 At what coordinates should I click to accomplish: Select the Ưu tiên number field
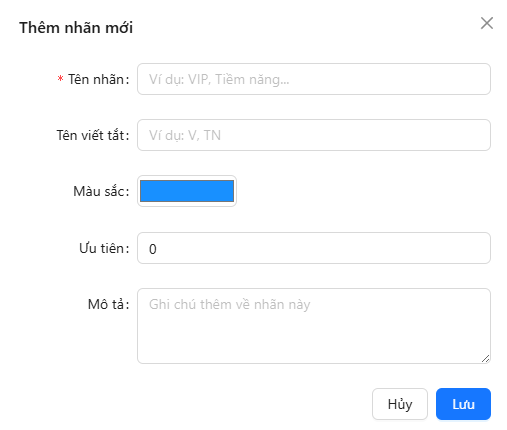pos(314,248)
